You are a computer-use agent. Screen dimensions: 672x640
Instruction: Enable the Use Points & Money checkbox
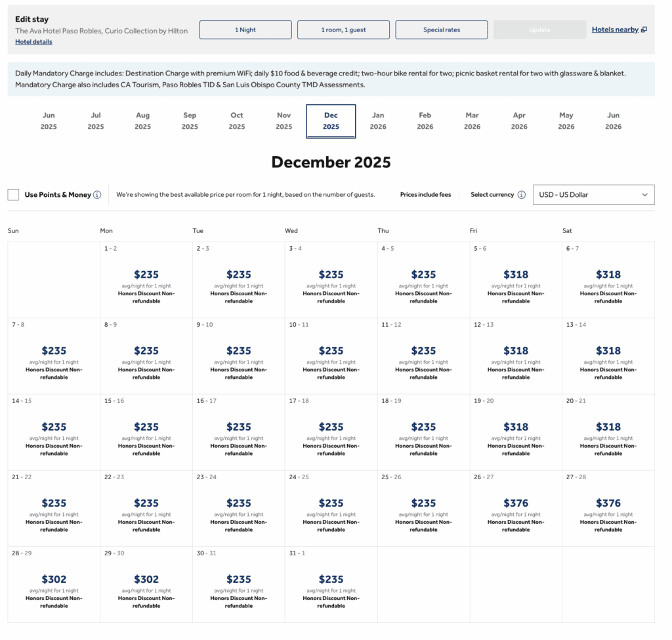13,194
